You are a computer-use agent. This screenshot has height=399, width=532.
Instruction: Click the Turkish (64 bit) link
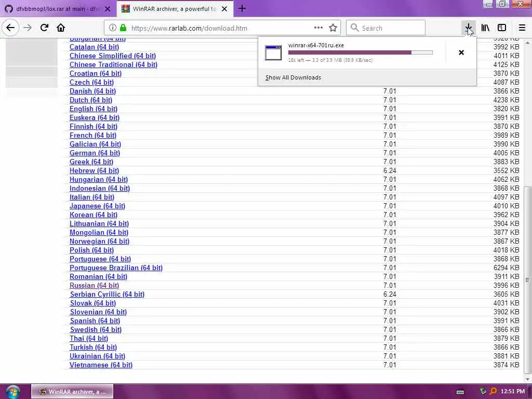[x=93, y=347]
